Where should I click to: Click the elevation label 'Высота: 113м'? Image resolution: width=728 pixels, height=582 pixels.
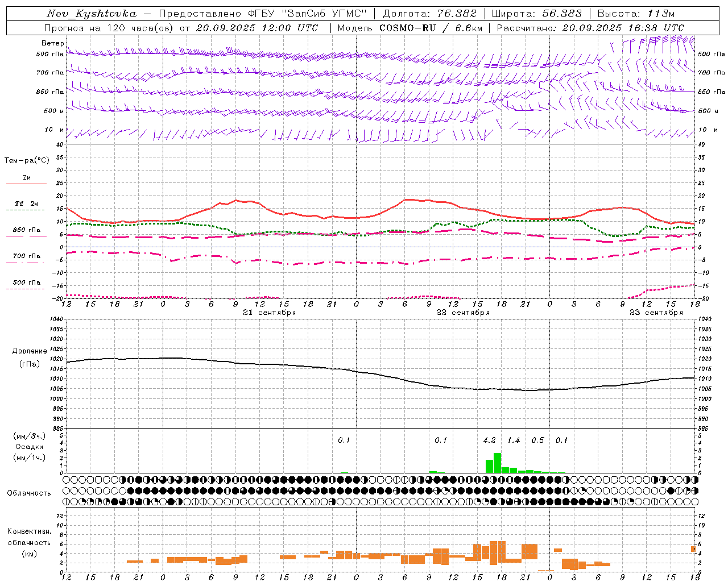point(636,14)
